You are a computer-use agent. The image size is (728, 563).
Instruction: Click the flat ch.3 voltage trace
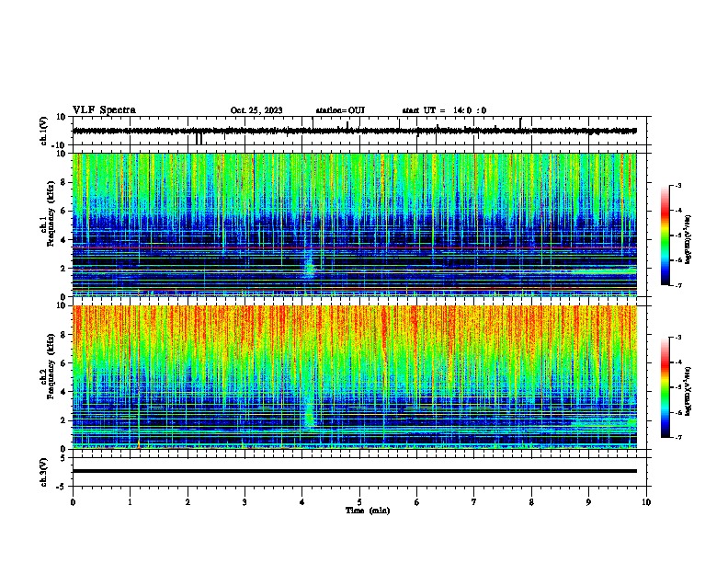354,471
